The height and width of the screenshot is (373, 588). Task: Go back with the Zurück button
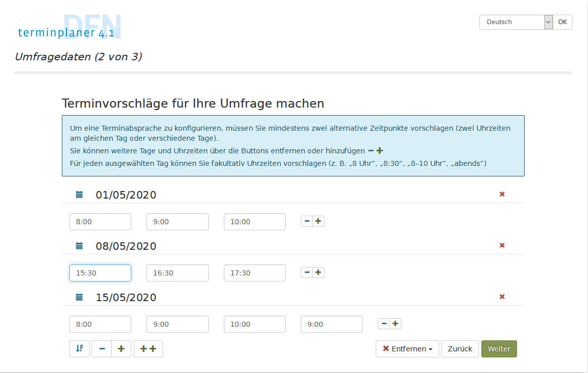(x=460, y=349)
